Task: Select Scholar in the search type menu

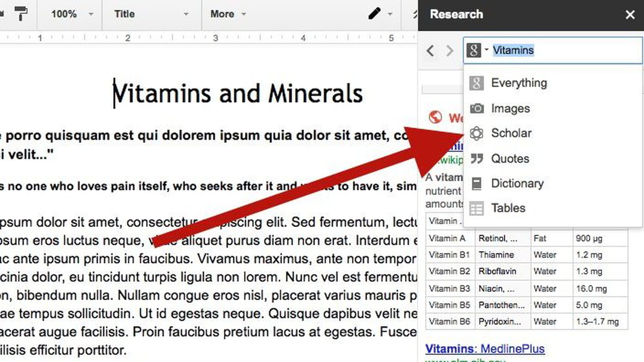Action: pyautogui.click(x=553, y=133)
